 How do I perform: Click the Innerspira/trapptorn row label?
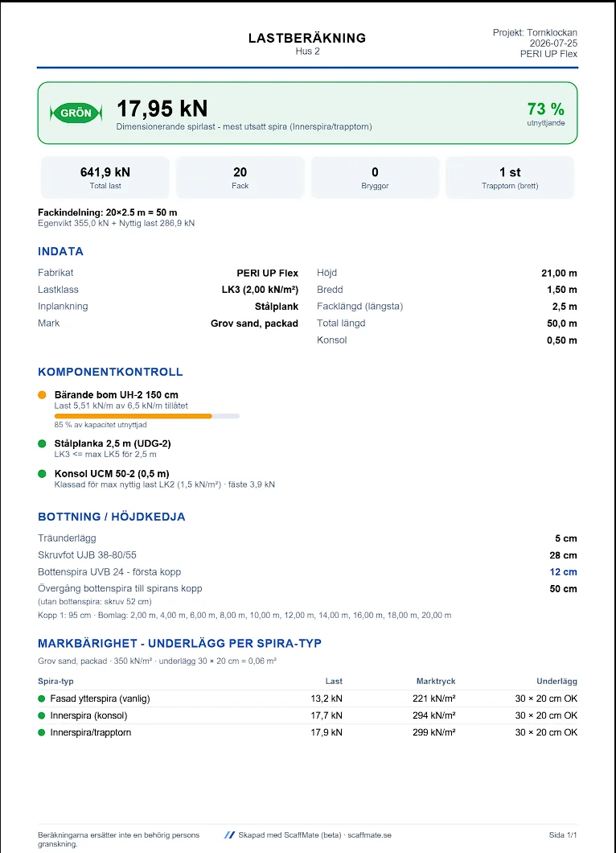(91, 732)
